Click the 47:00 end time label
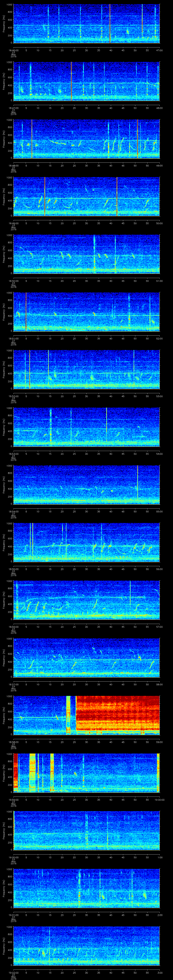The image size is (173, 980). [x=159, y=50]
